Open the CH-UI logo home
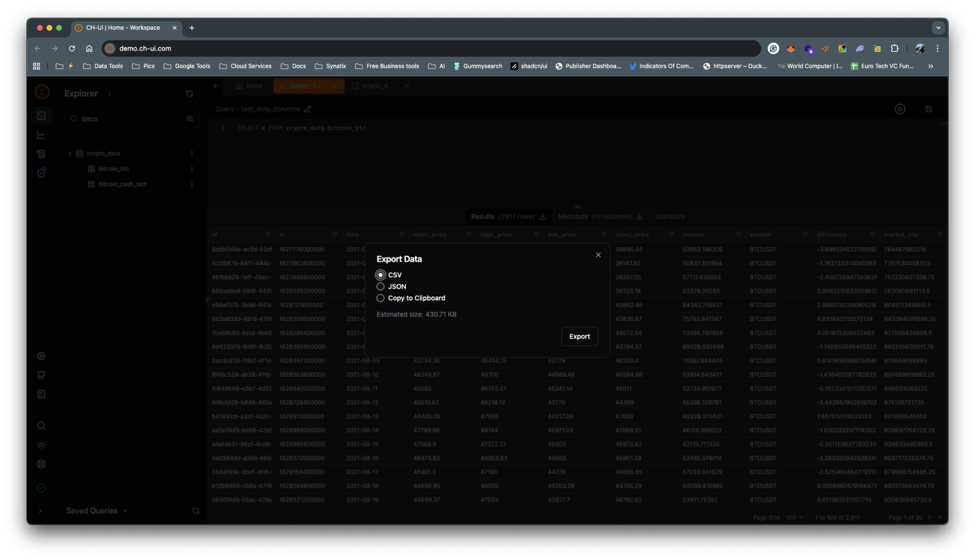 point(42,92)
